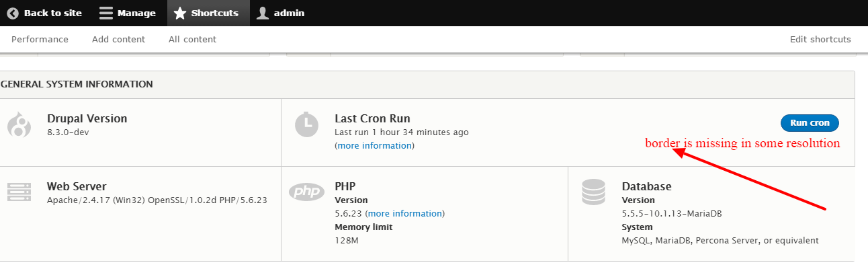Click the Back to site arrow icon
This screenshot has width=868, height=271.
coord(13,13)
